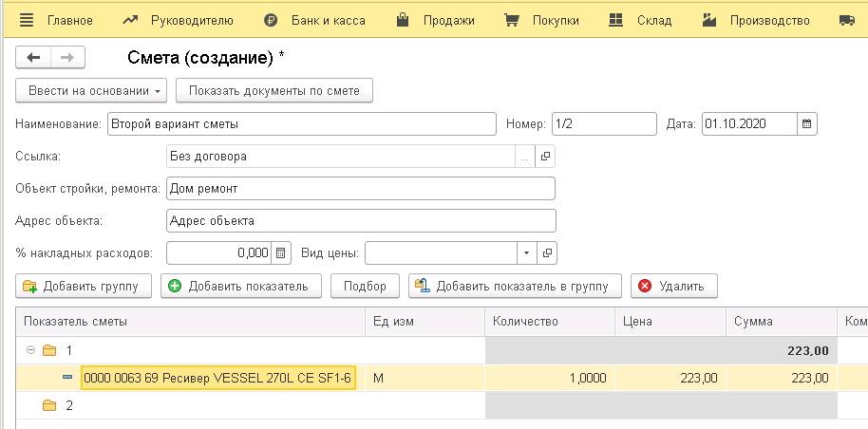The height and width of the screenshot is (429, 868).
Task: Open the Покупки menu
Action: click(x=556, y=21)
